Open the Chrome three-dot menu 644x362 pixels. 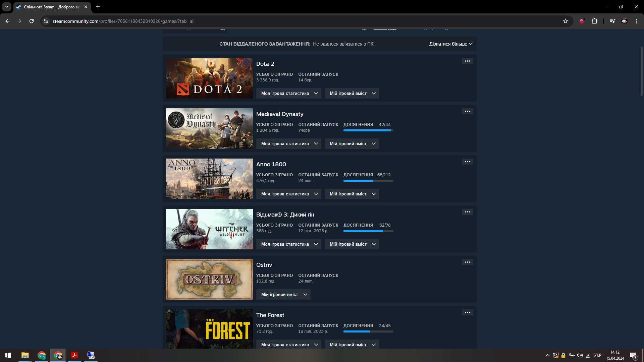click(637, 21)
